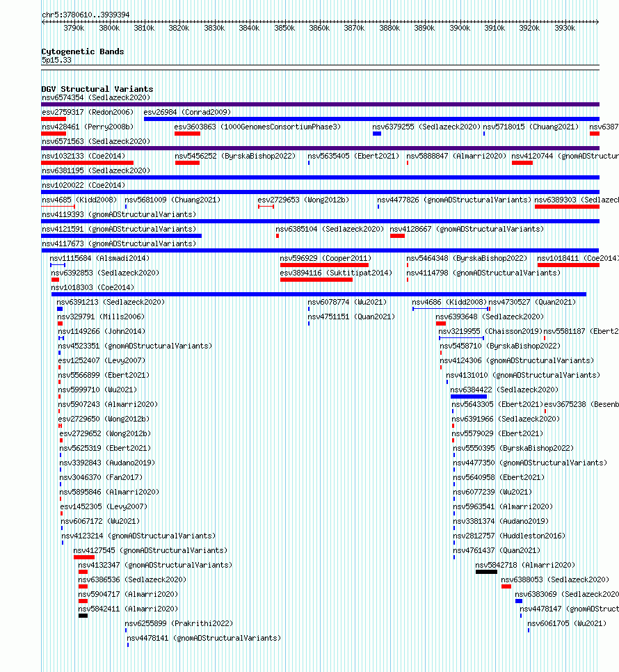
Task: Click nsv1018303 (Coe2014) label
Action: click(x=93, y=287)
